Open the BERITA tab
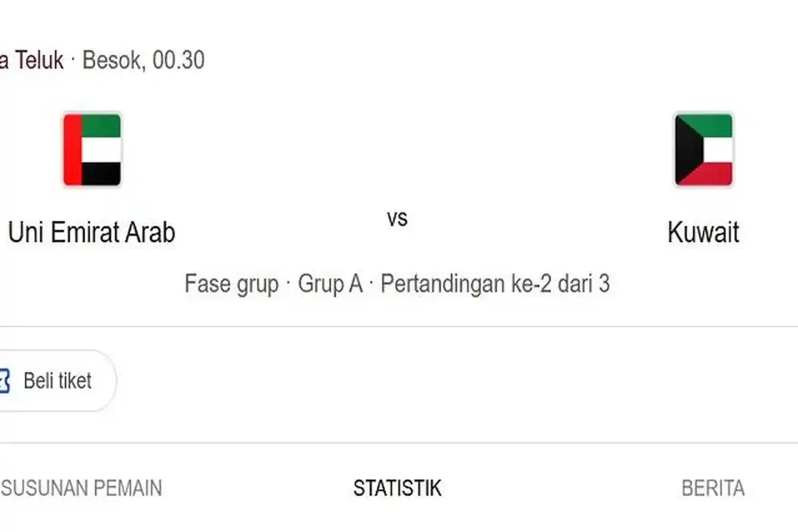Viewport: 798px width, 532px height. coord(713,488)
